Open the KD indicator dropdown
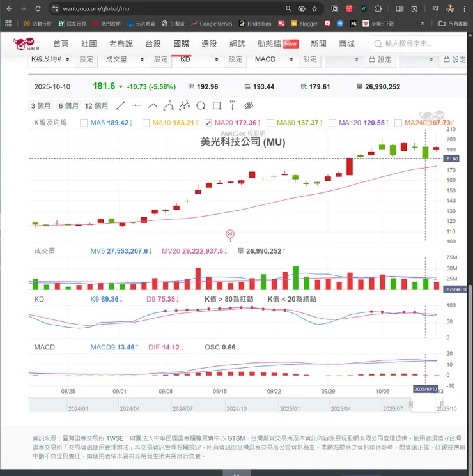Viewport: 473px width, 476px height. tap(199, 59)
